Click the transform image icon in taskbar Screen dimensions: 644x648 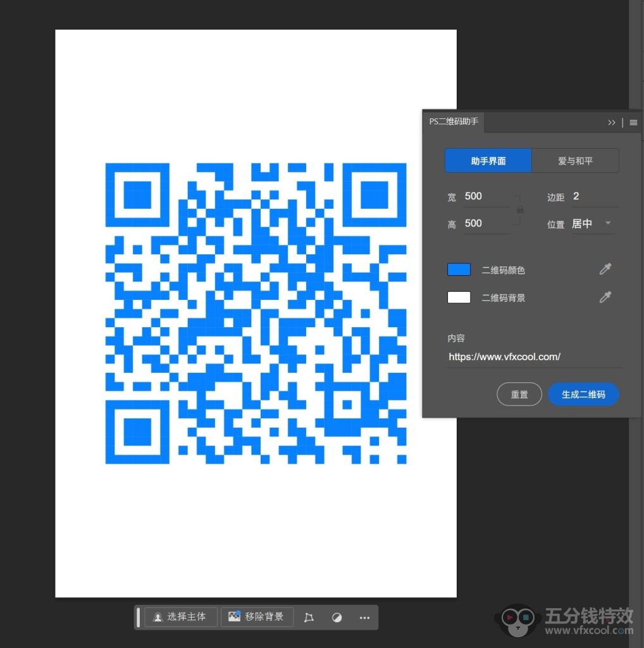(x=309, y=617)
